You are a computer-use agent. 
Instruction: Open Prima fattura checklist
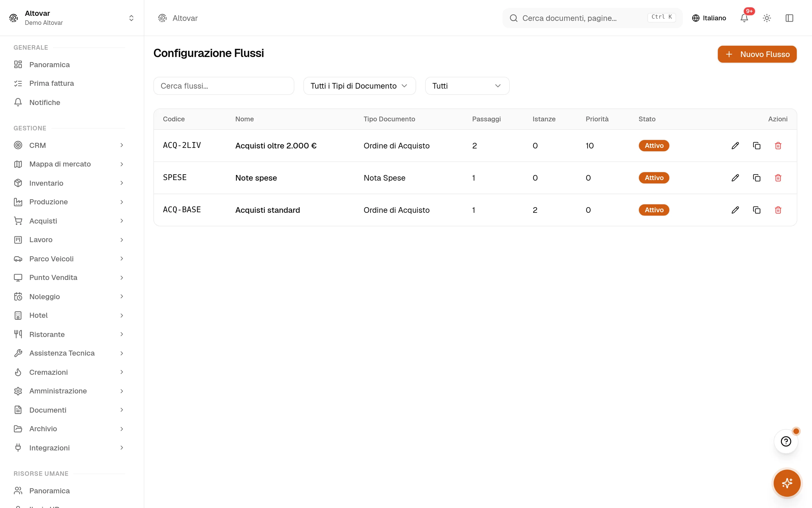click(69, 83)
